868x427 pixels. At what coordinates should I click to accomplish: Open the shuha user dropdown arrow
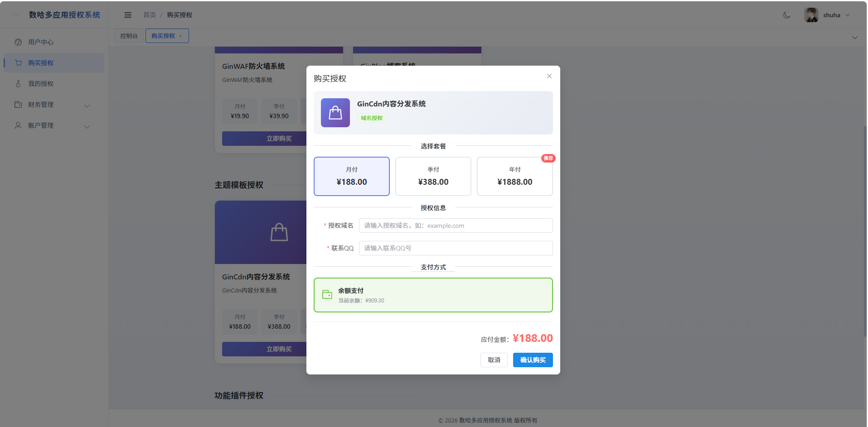pos(848,15)
